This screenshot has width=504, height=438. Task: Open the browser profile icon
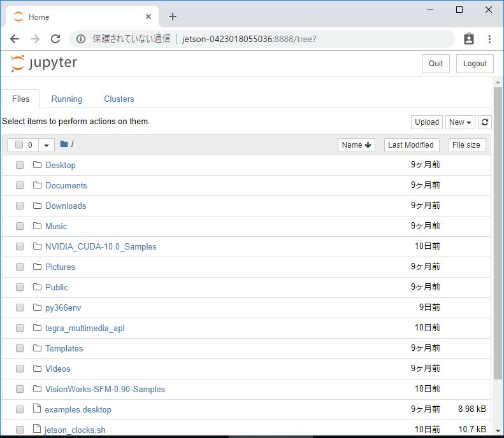pos(469,39)
